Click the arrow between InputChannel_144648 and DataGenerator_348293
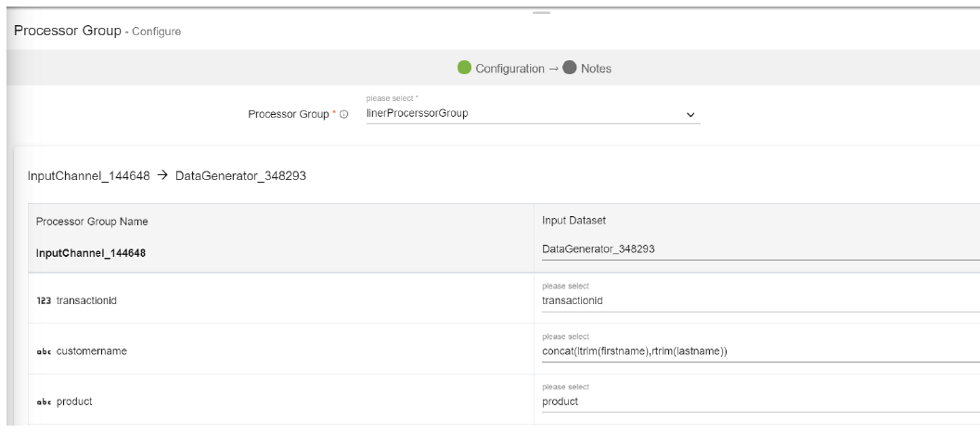The width and height of the screenshot is (980, 433). [162, 178]
